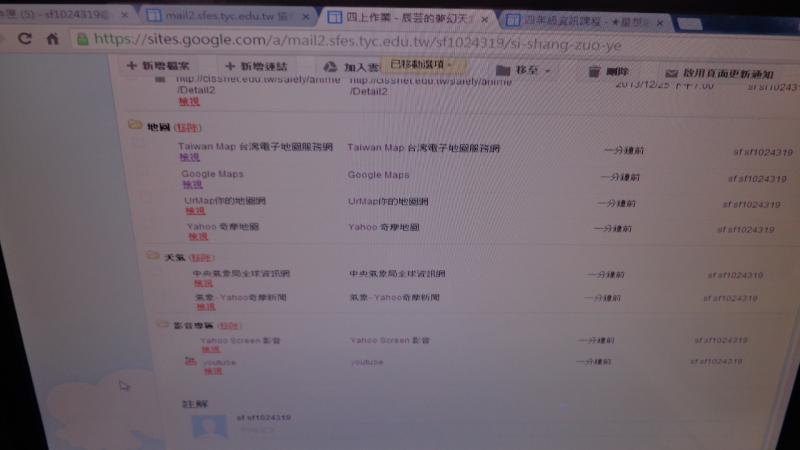Open the Yahoo 奇摩地圖 link

tap(223, 227)
